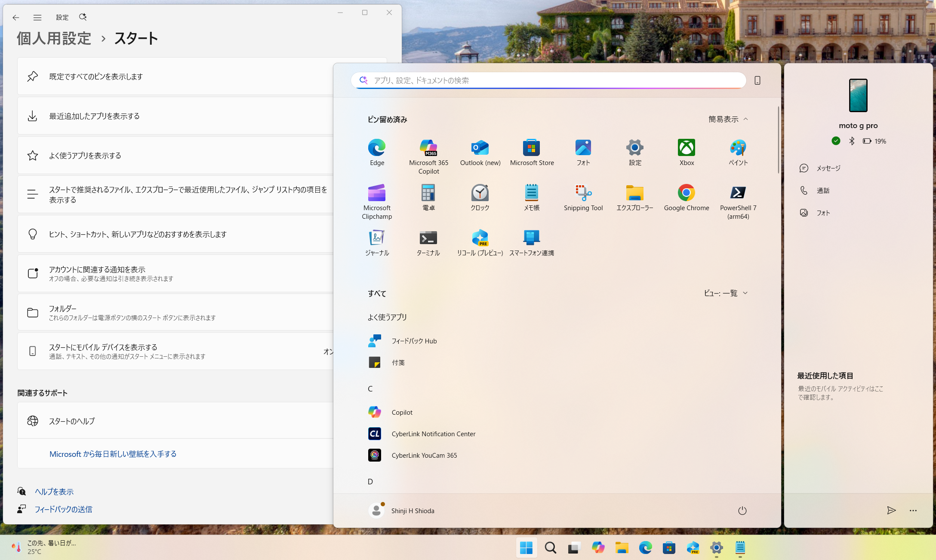Click the Start menu power button

click(x=742, y=511)
